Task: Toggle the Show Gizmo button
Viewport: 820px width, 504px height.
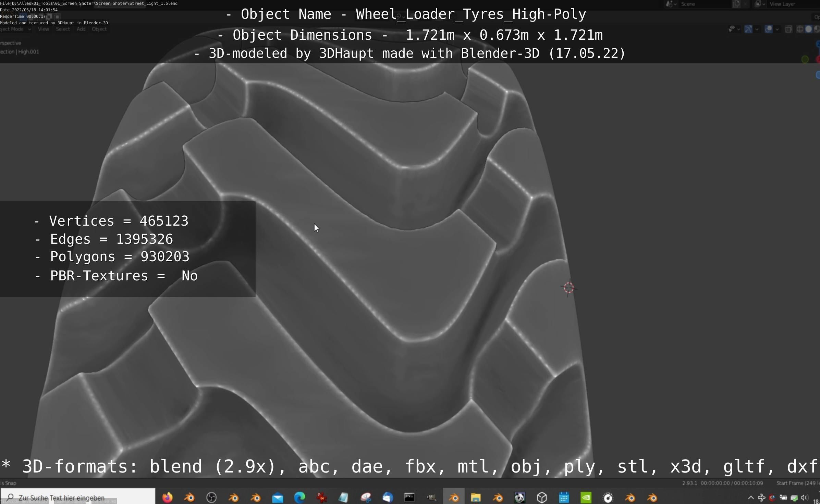Action: (748, 29)
